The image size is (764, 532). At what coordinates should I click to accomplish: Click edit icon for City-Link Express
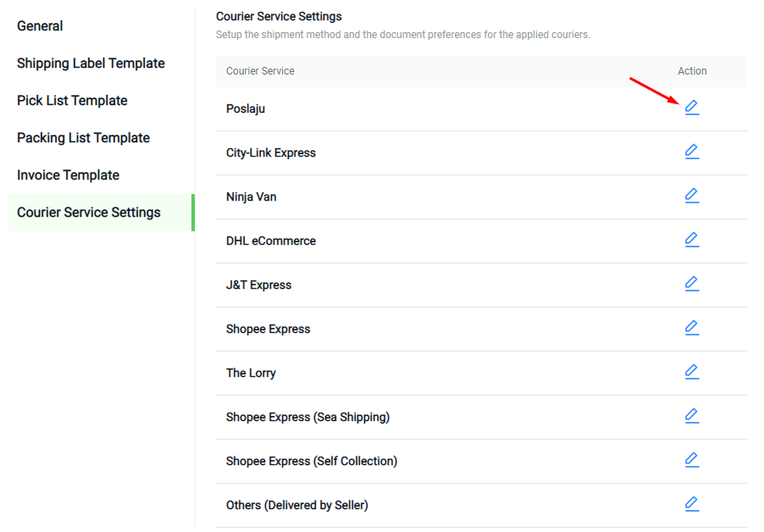(x=692, y=152)
